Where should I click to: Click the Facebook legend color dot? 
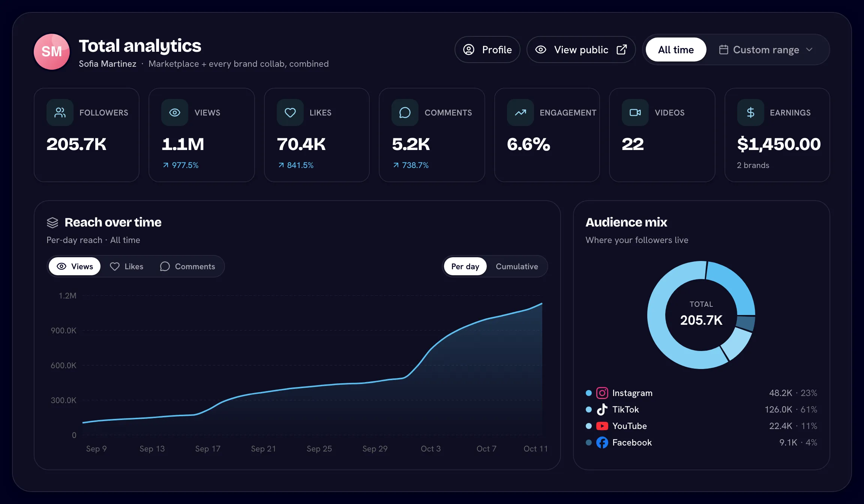tap(589, 442)
